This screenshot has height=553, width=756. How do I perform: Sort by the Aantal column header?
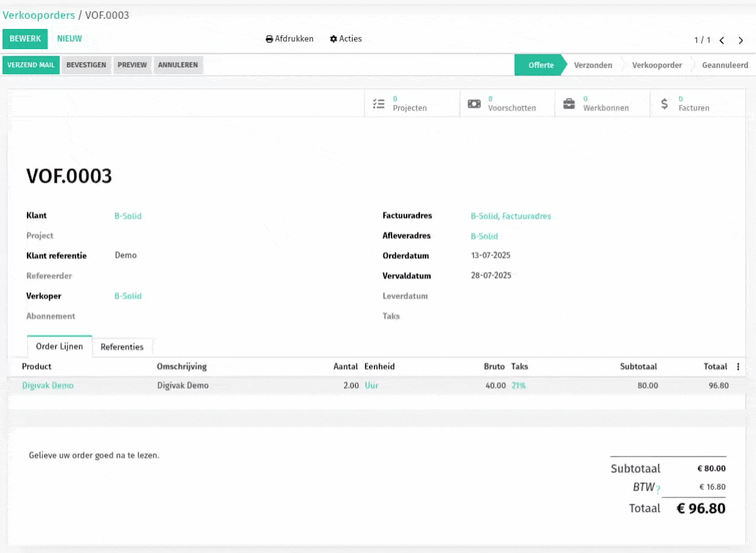click(346, 366)
